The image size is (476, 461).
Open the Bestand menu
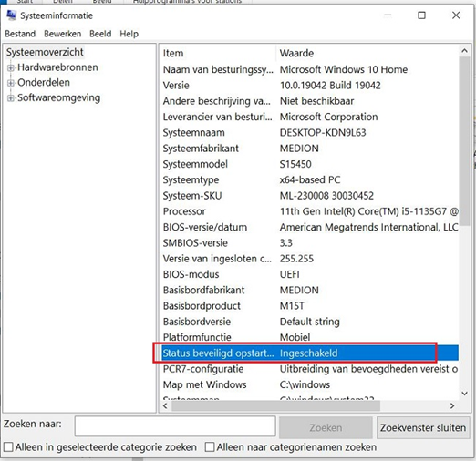tap(20, 34)
